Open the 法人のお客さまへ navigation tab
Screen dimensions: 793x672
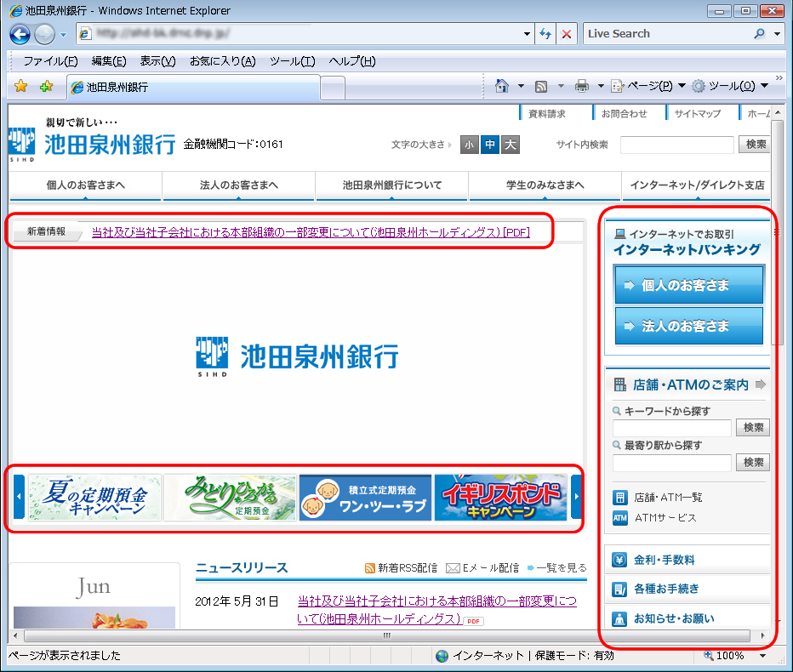pos(239,185)
